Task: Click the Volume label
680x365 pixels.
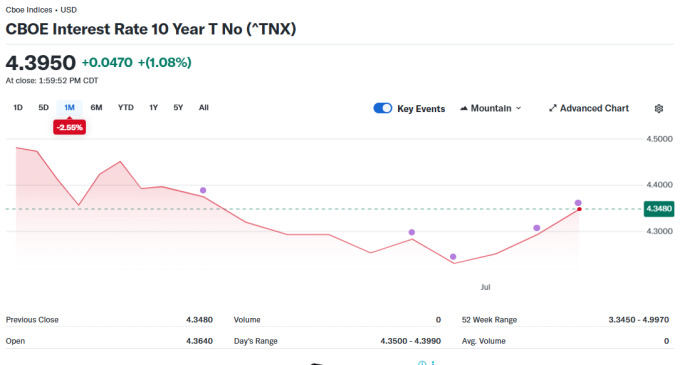Action: click(247, 320)
